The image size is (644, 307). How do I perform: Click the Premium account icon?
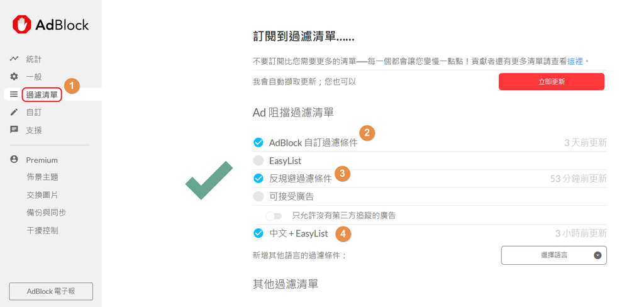point(14,159)
